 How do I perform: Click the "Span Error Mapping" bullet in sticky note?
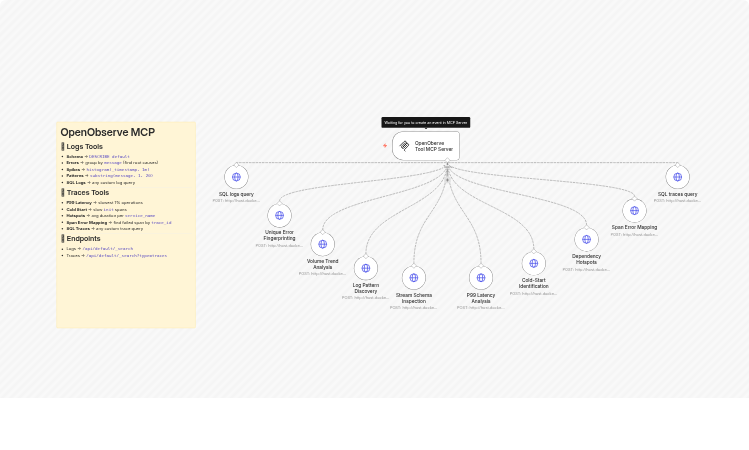point(119,223)
